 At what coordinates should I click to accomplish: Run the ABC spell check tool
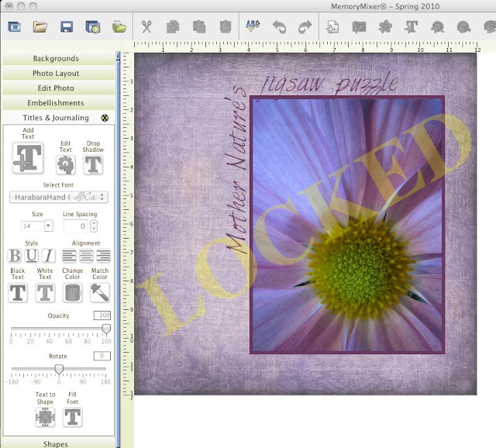[x=253, y=26]
